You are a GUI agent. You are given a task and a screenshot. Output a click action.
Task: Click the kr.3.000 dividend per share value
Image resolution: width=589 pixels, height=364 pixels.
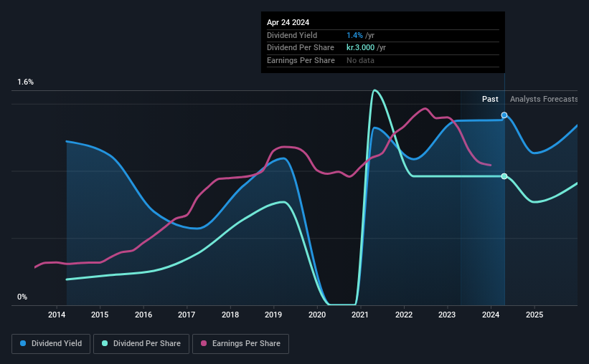click(360, 48)
